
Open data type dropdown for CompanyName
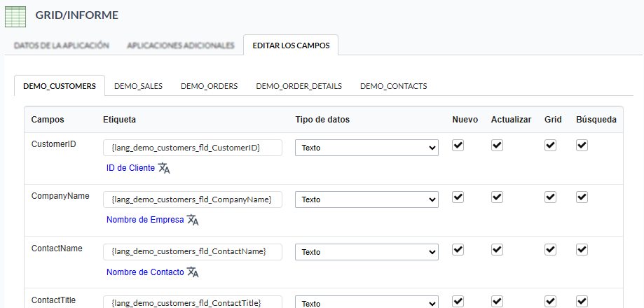[x=366, y=199]
